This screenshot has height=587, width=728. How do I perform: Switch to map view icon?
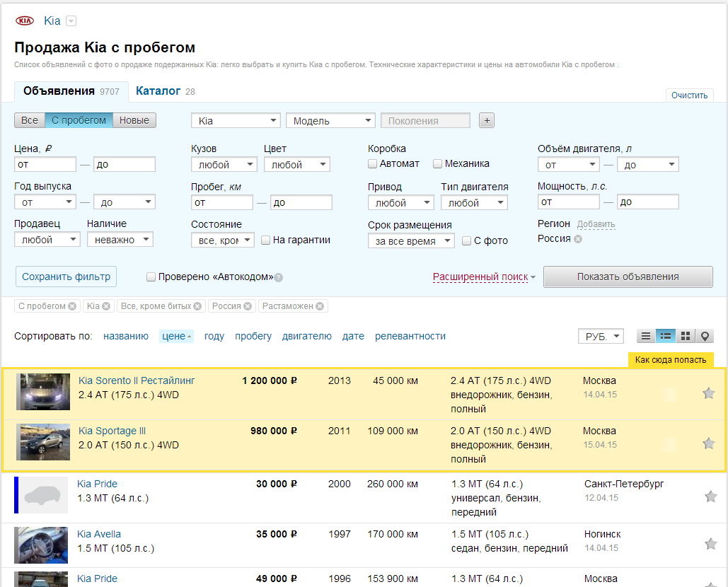(705, 336)
